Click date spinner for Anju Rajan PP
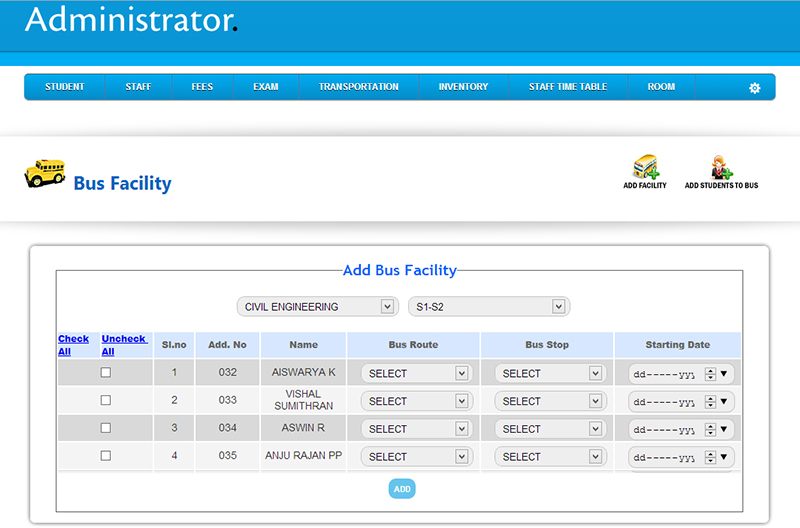 click(710, 457)
